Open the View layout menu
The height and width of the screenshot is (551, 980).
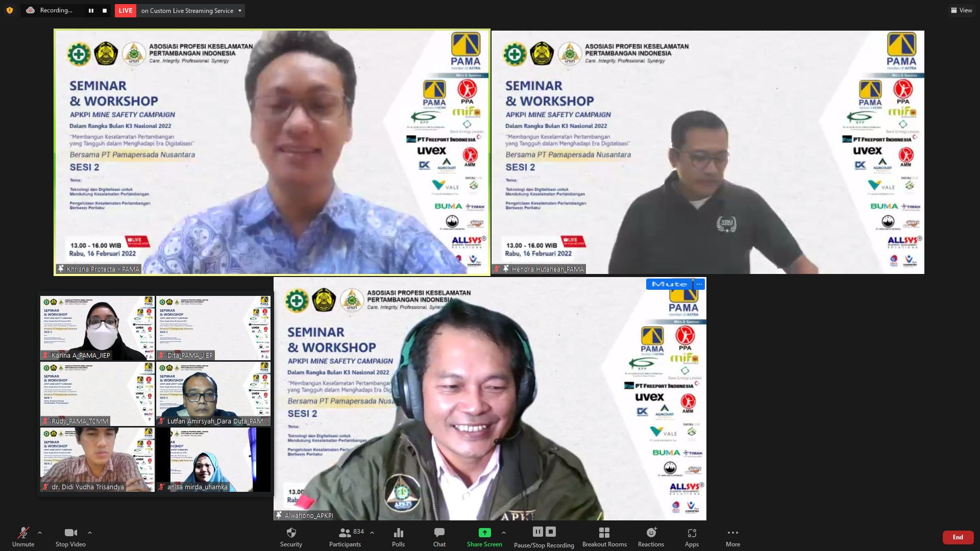(x=961, y=10)
